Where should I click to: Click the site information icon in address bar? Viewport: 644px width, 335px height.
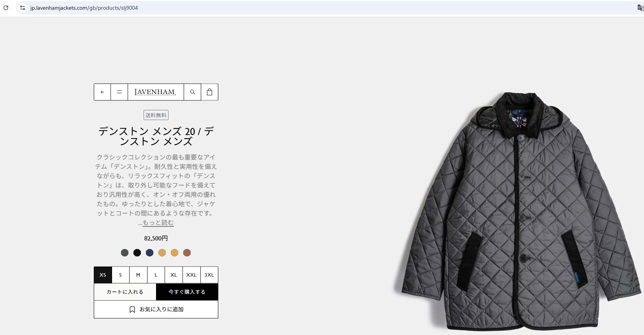[23, 8]
